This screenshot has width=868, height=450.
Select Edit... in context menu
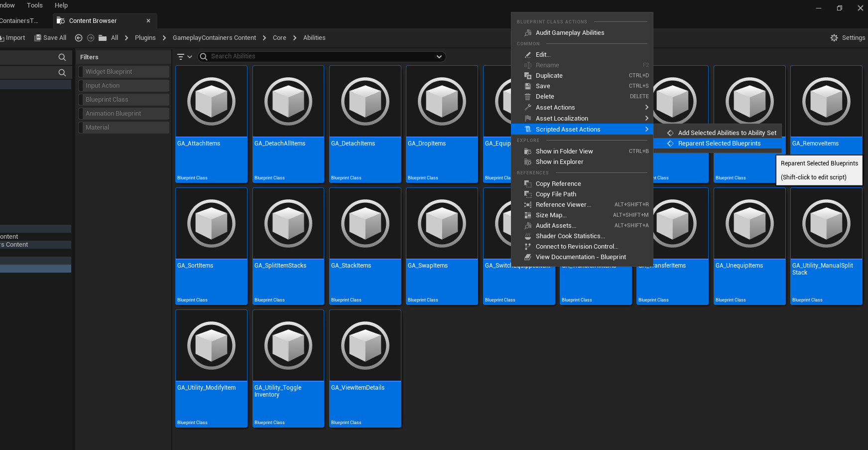pyautogui.click(x=582, y=55)
